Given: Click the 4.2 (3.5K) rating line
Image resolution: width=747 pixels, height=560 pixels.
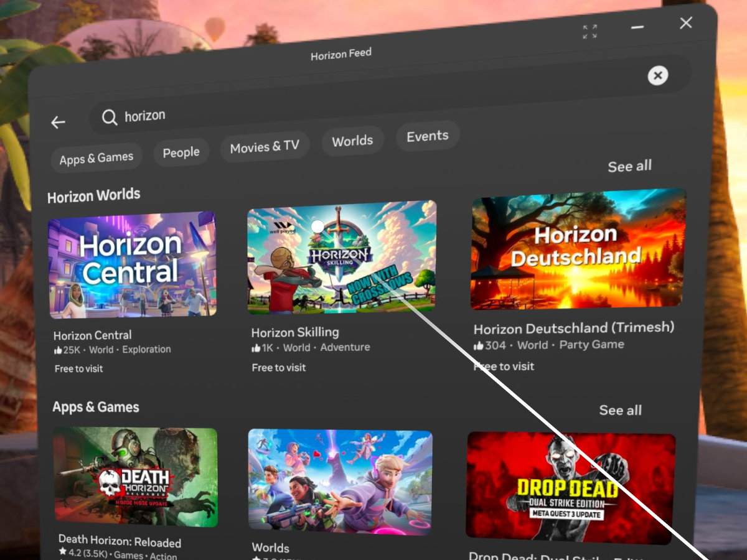Looking at the screenshot, I should click(x=118, y=555).
